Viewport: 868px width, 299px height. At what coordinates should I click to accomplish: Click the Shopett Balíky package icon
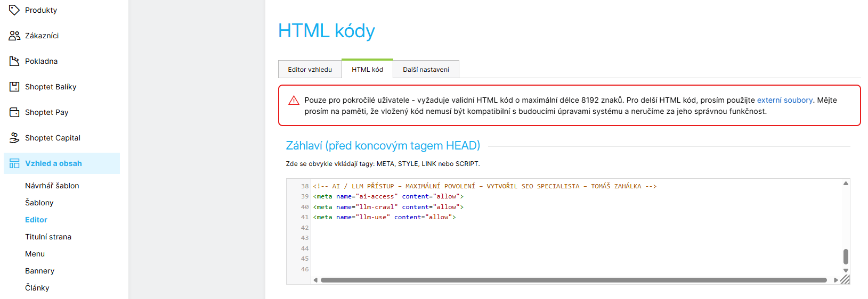click(x=14, y=87)
